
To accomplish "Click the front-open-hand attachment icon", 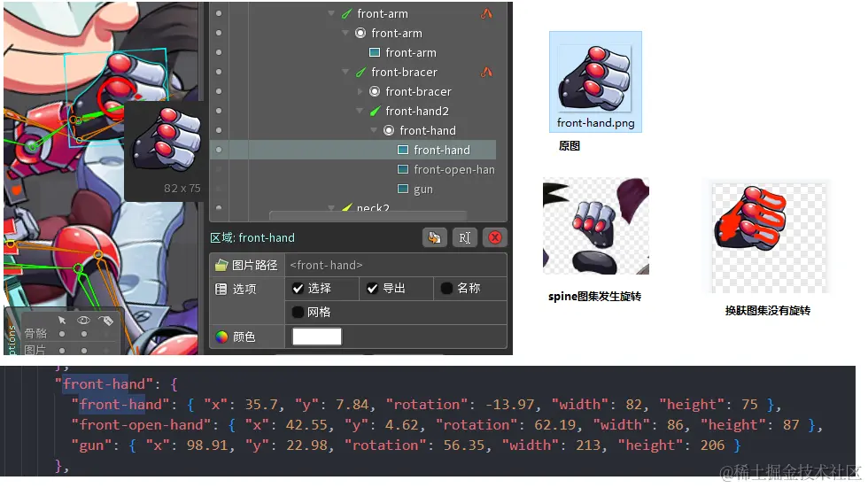I will click(x=403, y=169).
